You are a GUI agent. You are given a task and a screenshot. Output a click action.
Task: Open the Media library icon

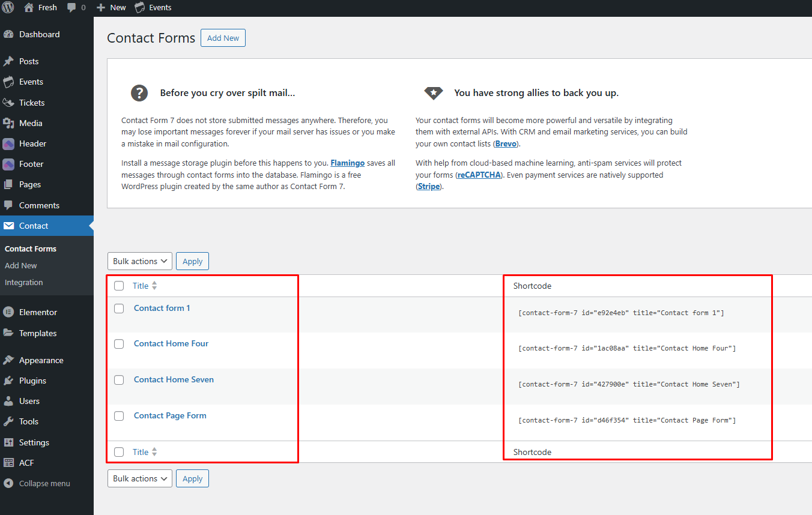pyautogui.click(x=8, y=123)
